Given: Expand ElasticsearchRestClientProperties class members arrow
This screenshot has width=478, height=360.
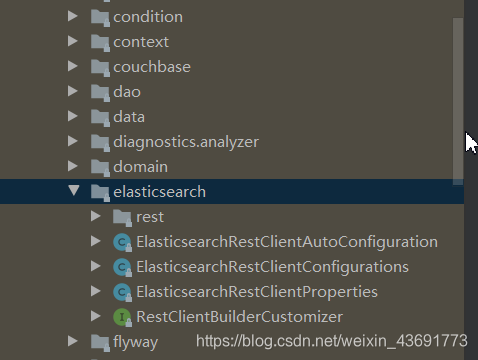Looking at the screenshot, I should [96, 291].
